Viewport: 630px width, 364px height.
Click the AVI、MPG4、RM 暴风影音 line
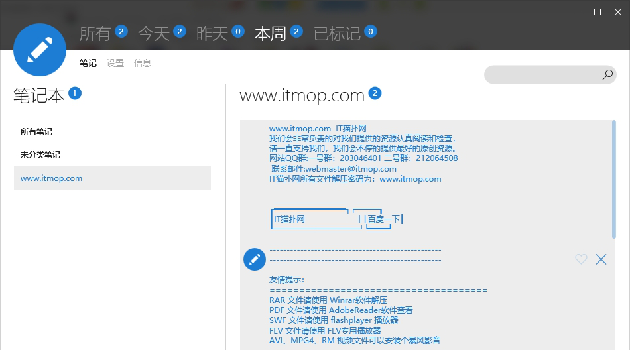click(355, 341)
